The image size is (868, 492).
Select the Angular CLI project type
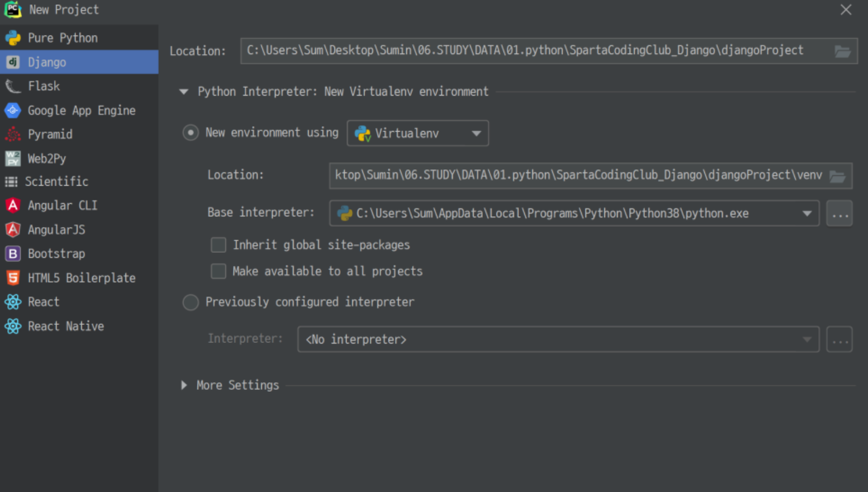pos(79,205)
